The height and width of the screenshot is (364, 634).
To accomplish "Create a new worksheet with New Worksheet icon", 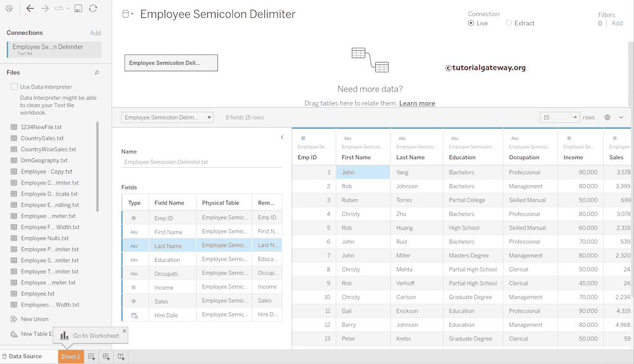I will pyautogui.click(x=91, y=357).
